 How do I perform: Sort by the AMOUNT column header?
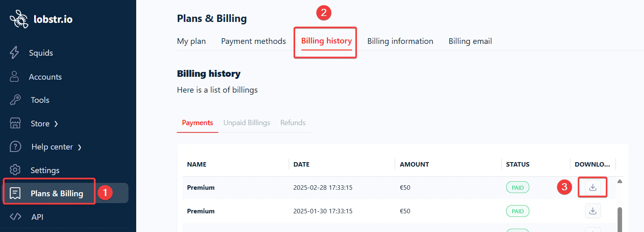[414, 164]
